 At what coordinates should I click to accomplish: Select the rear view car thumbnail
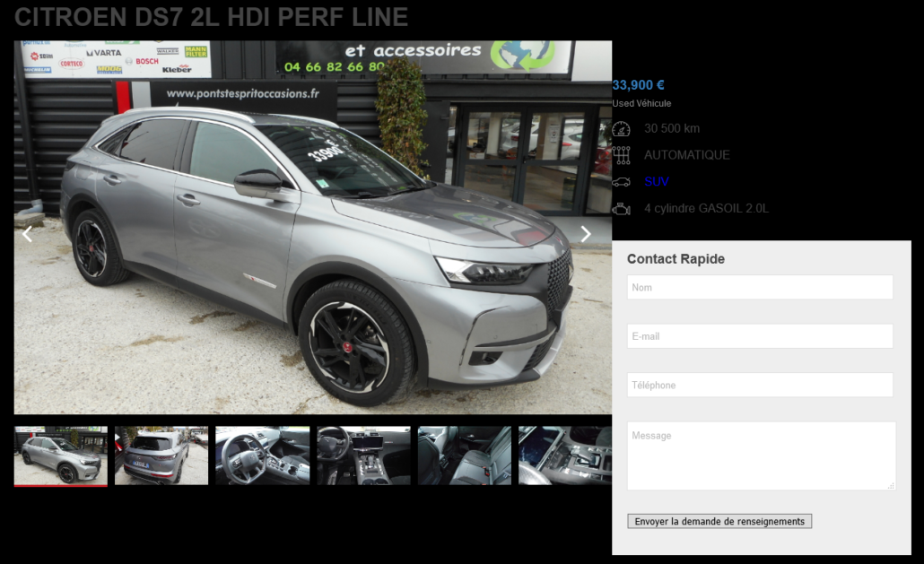[161, 456]
